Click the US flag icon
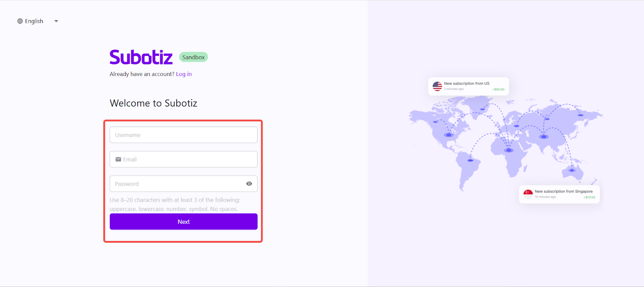The image size is (644, 287). [x=437, y=86]
